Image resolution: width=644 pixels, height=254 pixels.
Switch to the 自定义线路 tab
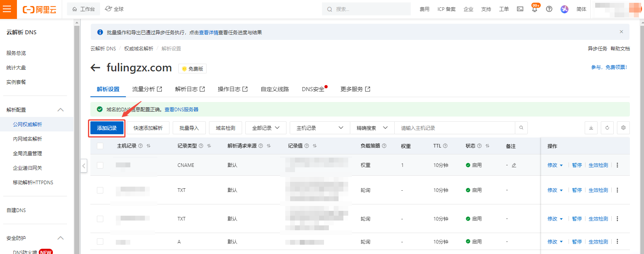[x=275, y=89]
